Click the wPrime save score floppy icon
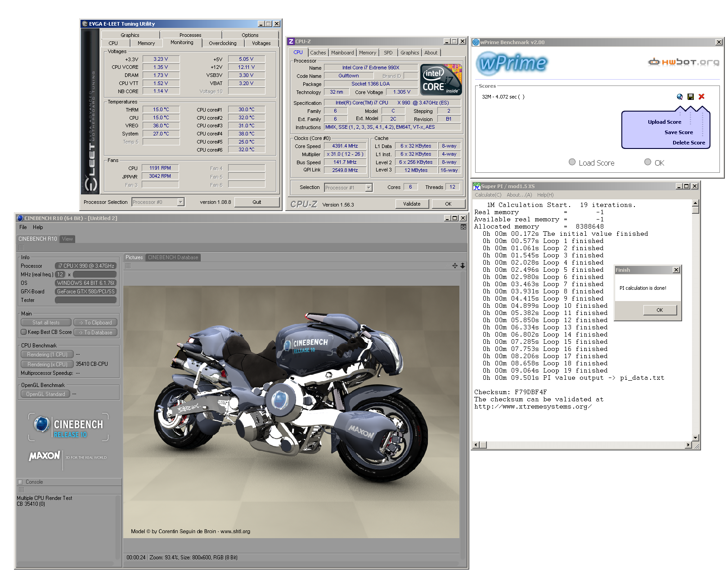The width and height of the screenshot is (728, 571). [x=691, y=97]
